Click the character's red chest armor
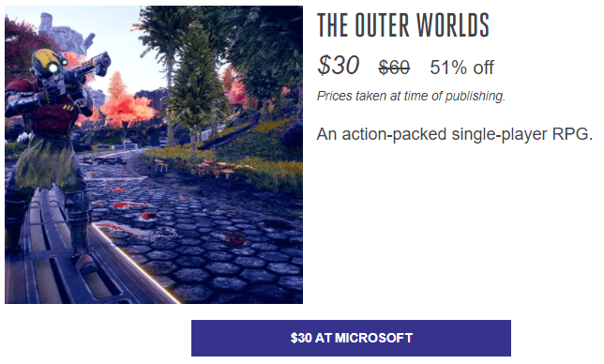This screenshot has height=364, width=604. tap(48, 112)
